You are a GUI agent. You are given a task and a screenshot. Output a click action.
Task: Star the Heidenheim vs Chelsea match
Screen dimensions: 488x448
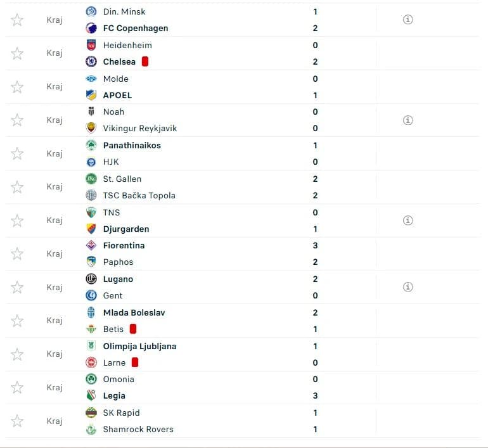pyautogui.click(x=17, y=53)
